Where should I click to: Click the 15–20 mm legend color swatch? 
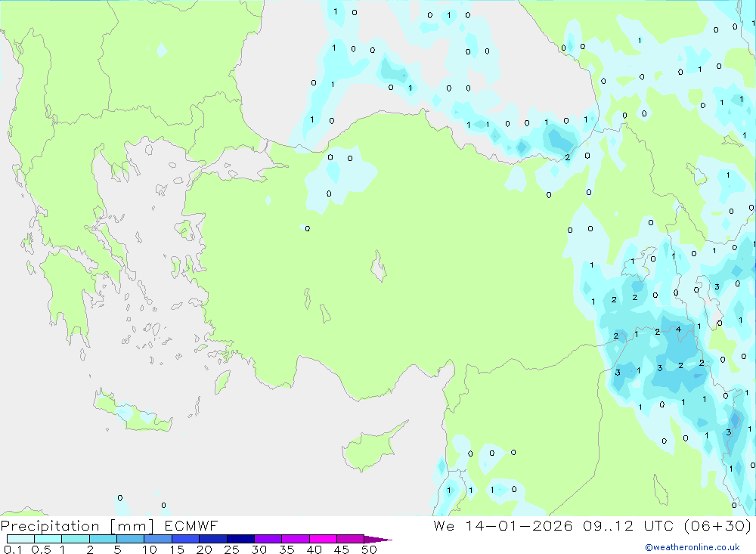[185, 539]
